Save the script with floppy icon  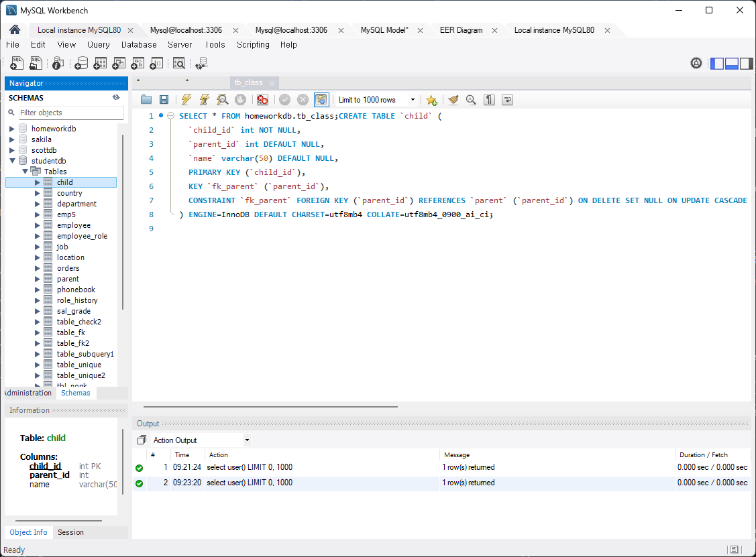pyautogui.click(x=164, y=100)
